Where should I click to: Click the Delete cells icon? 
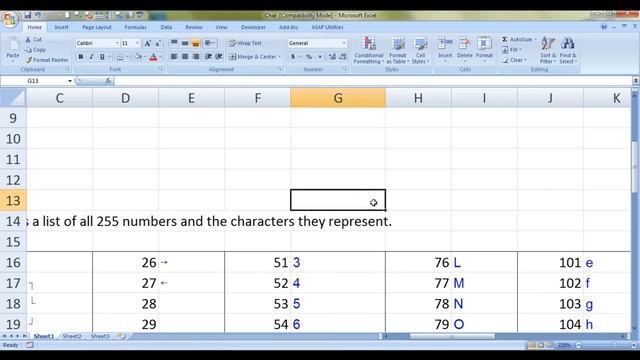click(464, 44)
